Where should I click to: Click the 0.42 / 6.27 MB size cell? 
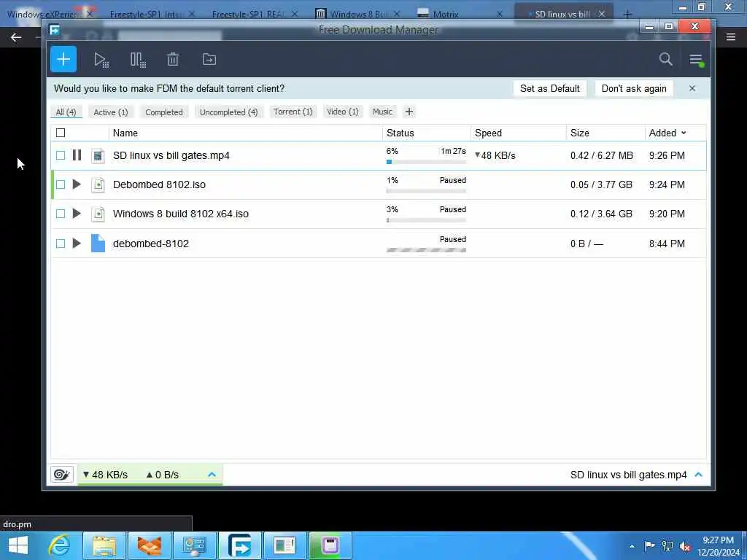602,155
